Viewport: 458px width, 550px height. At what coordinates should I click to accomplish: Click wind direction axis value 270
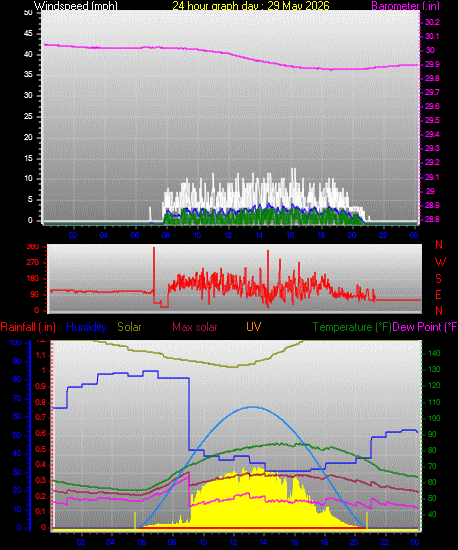coord(33,263)
